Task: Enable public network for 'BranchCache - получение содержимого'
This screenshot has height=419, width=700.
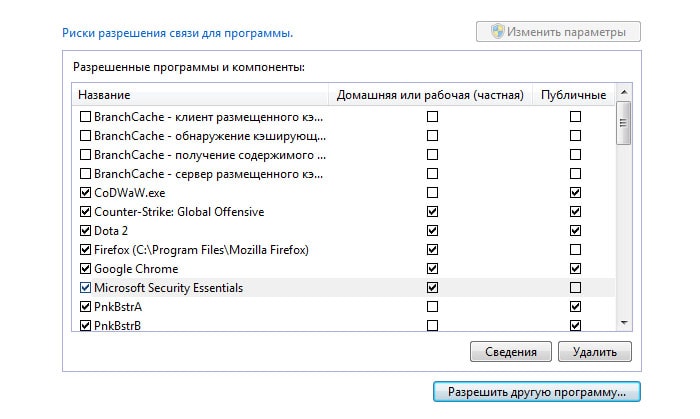Action: click(575, 155)
